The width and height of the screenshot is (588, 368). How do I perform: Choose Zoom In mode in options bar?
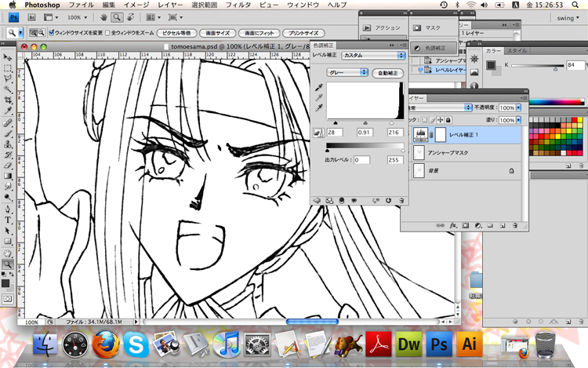pyautogui.click(x=34, y=33)
